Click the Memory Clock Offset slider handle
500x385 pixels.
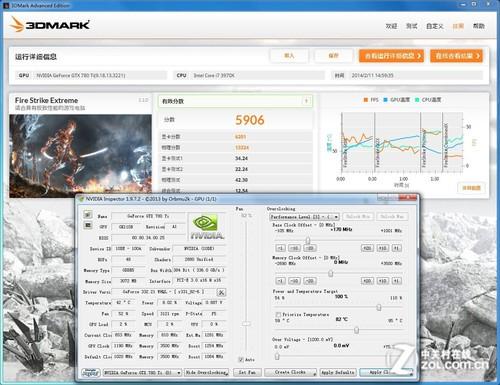330,273
